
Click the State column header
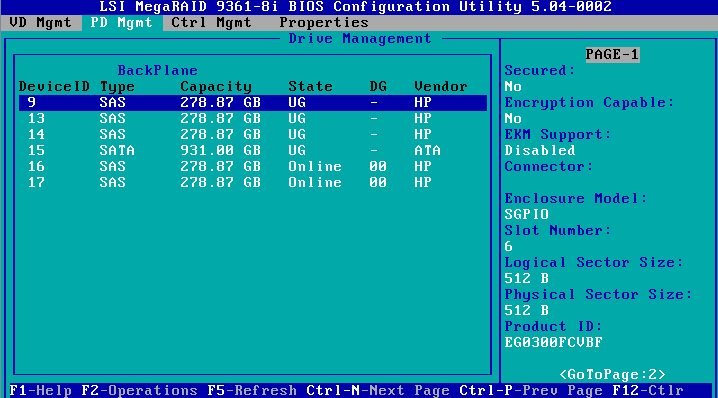point(310,87)
